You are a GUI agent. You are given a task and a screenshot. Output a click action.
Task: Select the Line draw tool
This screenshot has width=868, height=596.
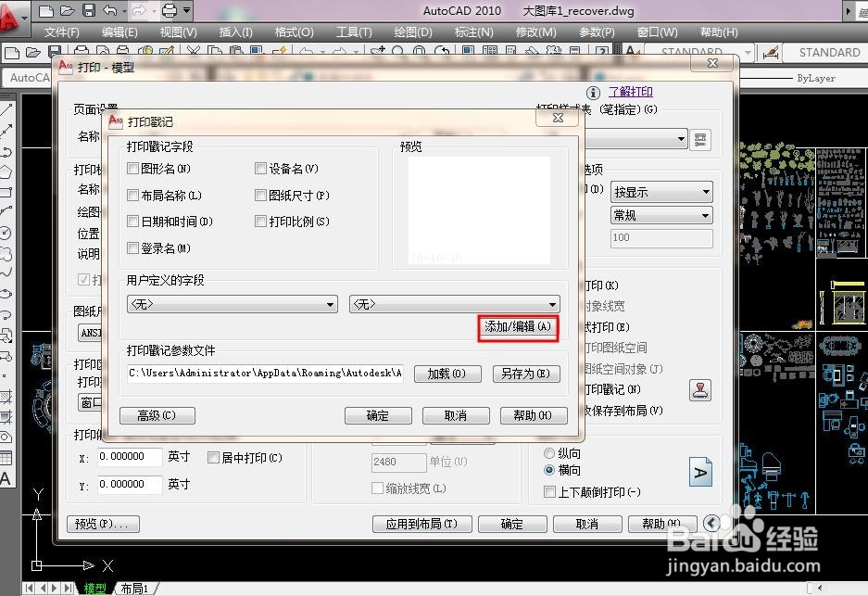[x=6, y=109]
